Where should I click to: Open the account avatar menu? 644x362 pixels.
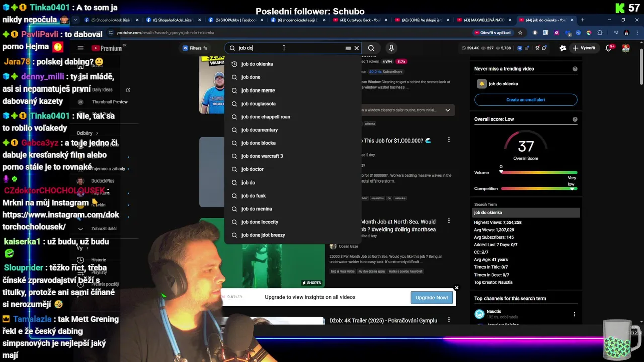click(626, 48)
